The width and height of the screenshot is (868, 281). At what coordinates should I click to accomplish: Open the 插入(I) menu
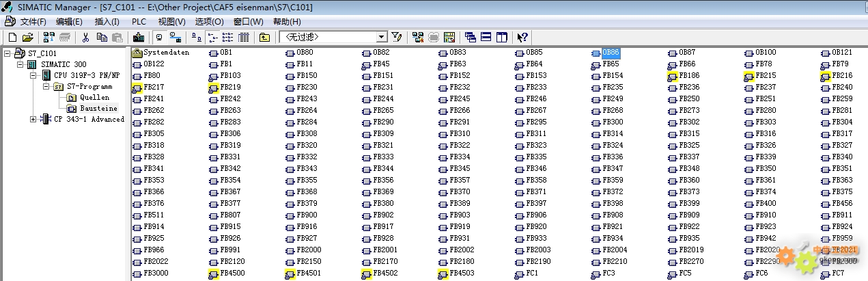tap(107, 21)
